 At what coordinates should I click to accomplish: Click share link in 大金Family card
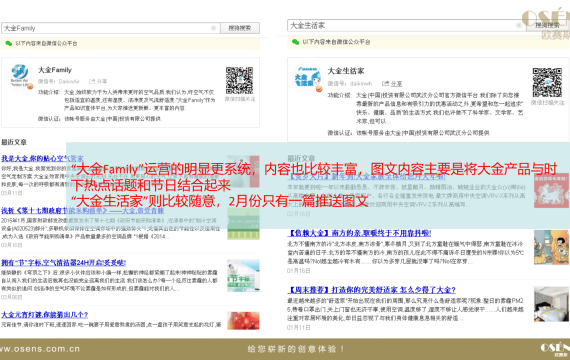(x=99, y=81)
